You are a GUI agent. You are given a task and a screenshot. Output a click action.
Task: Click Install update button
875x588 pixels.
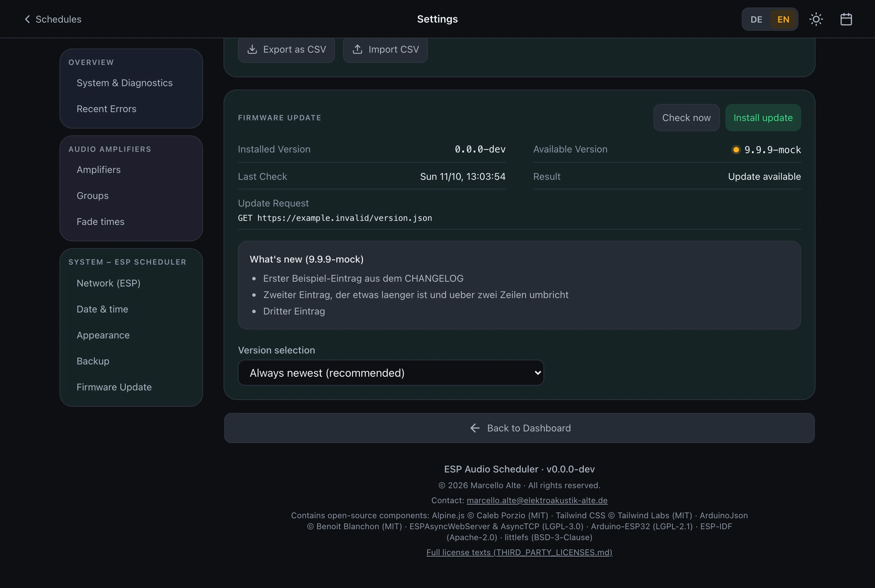pyautogui.click(x=763, y=118)
